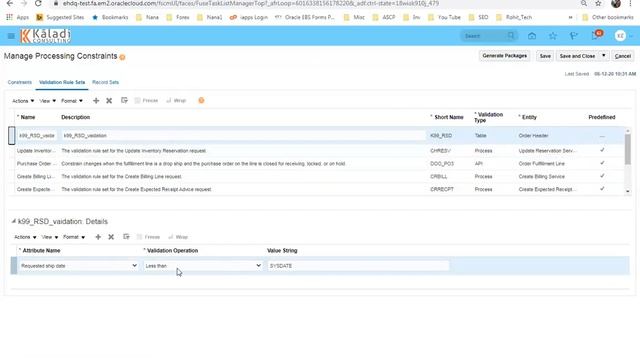Viewport: 640px width, 360px height.
Task: Open Other bookmarks folder
Action: 608,17
